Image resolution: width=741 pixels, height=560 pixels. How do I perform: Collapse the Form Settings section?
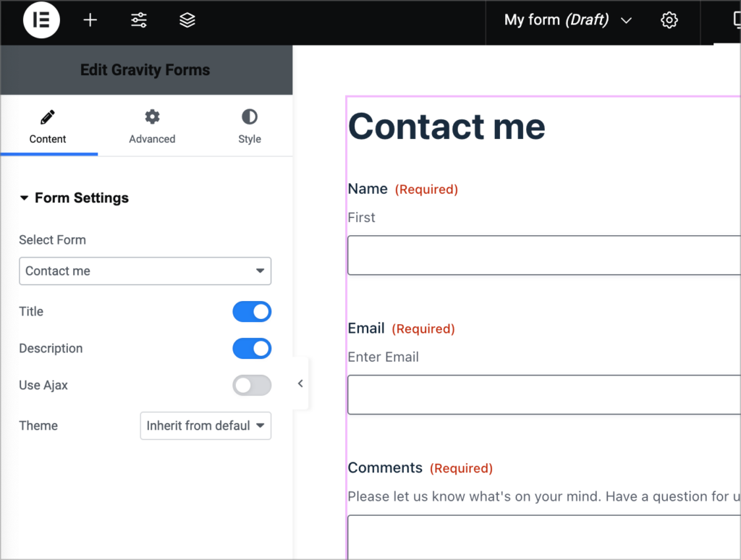[74, 198]
